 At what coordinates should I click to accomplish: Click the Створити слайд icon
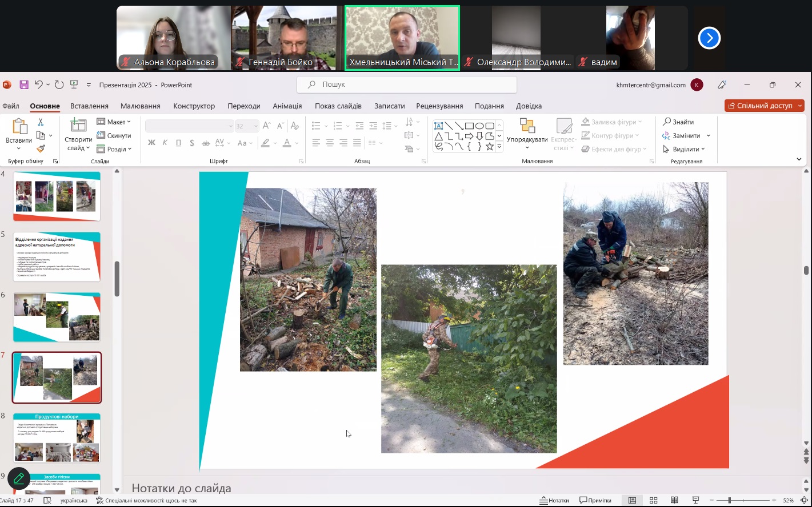tap(78, 126)
